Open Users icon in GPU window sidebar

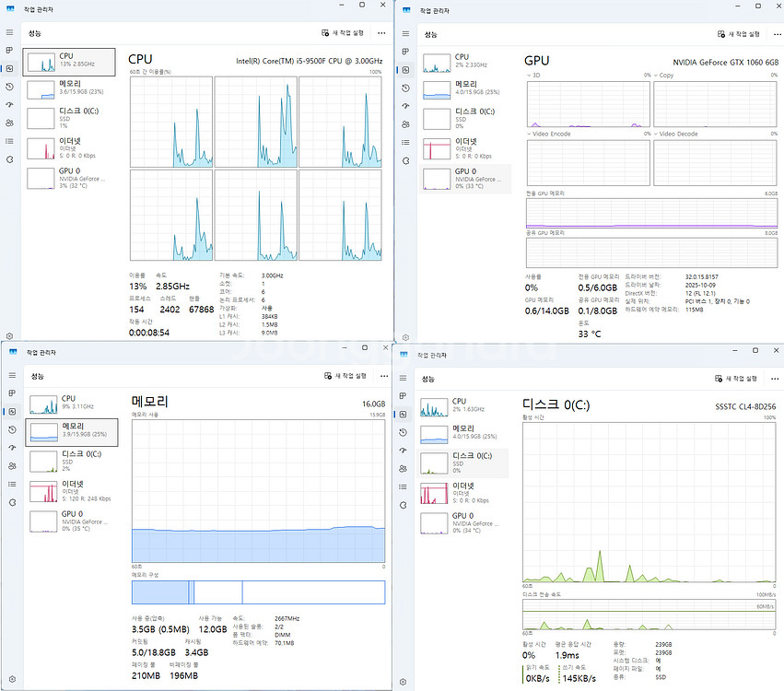click(404, 123)
